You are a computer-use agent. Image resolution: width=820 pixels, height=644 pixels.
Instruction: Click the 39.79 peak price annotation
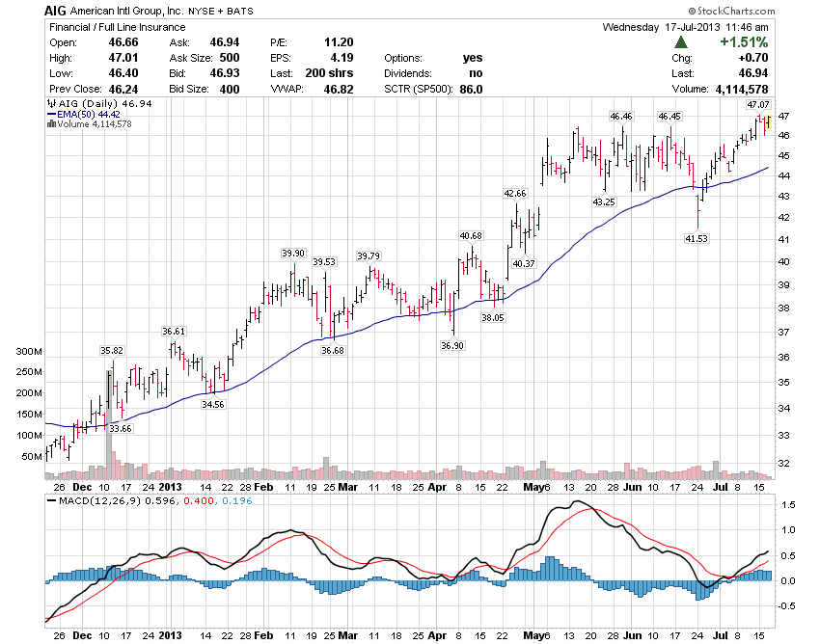(x=369, y=256)
